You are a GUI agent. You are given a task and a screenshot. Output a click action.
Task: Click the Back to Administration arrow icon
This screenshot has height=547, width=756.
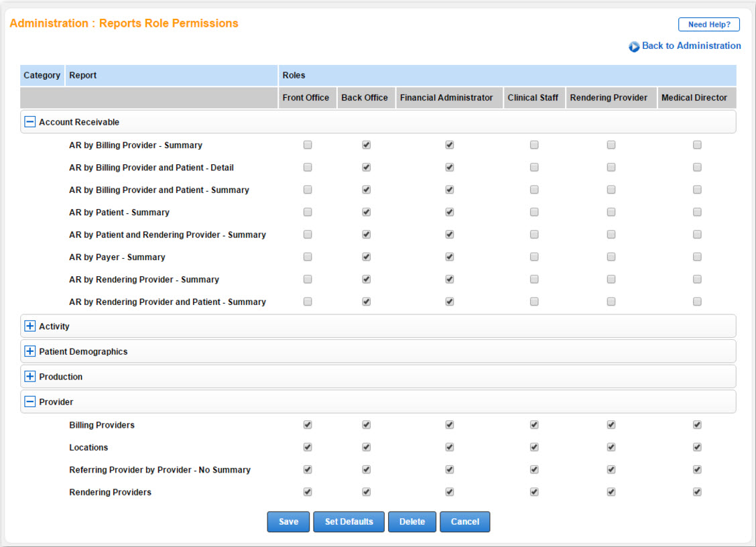[x=634, y=47]
